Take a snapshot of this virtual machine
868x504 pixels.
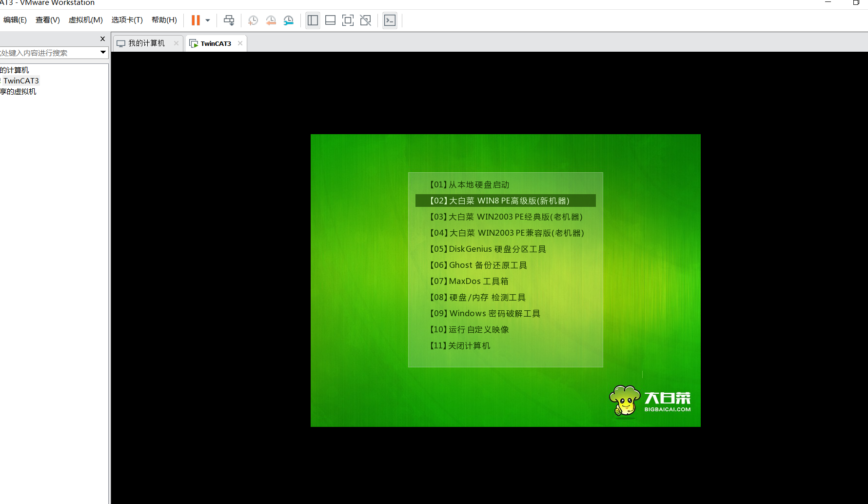click(x=253, y=20)
